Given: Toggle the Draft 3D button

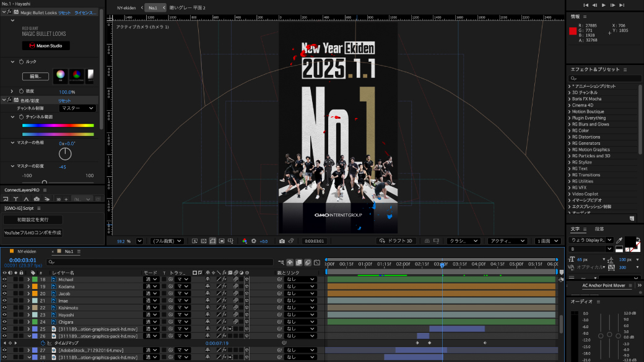Looking at the screenshot, I should click(397, 241).
